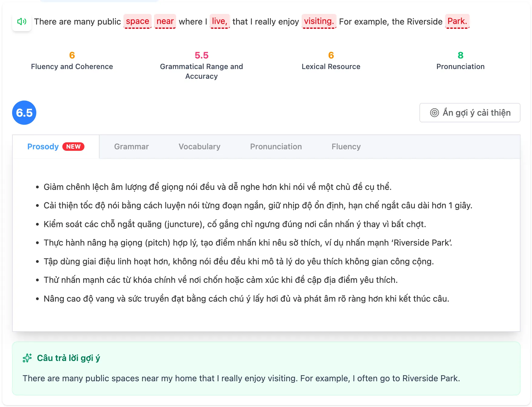
Task: Hide suggestions with 'Ẩn gợi ý cải thiện' button
Action: point(470,113)
